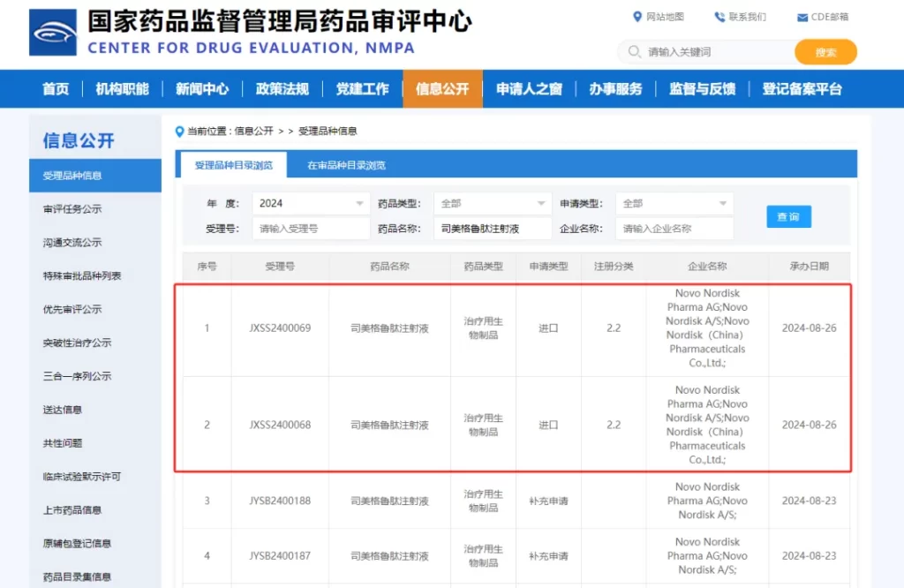Click 信息公开 in the breadcrumb
The height and width of the screenshot is (588, 904).
coord(253,132)
